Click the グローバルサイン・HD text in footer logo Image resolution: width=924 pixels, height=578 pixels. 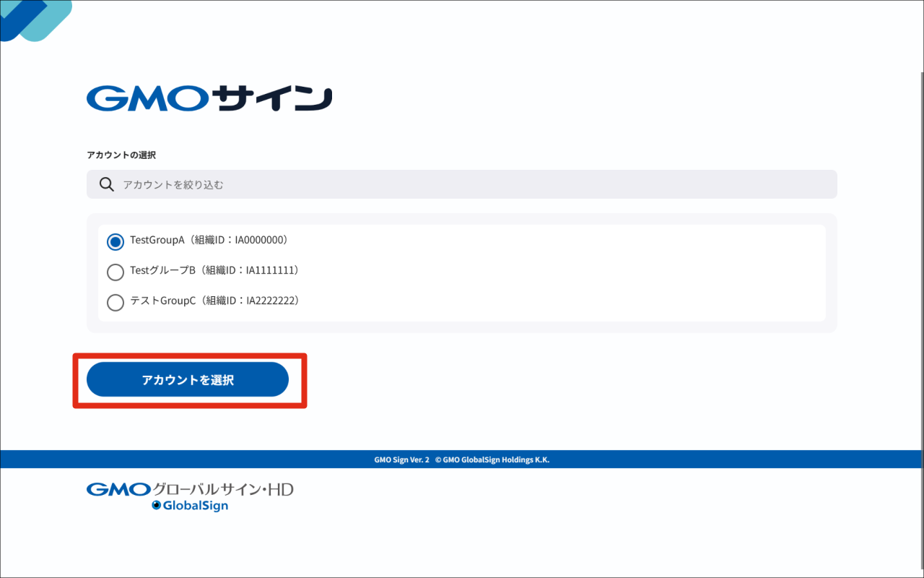coord(223,490)
